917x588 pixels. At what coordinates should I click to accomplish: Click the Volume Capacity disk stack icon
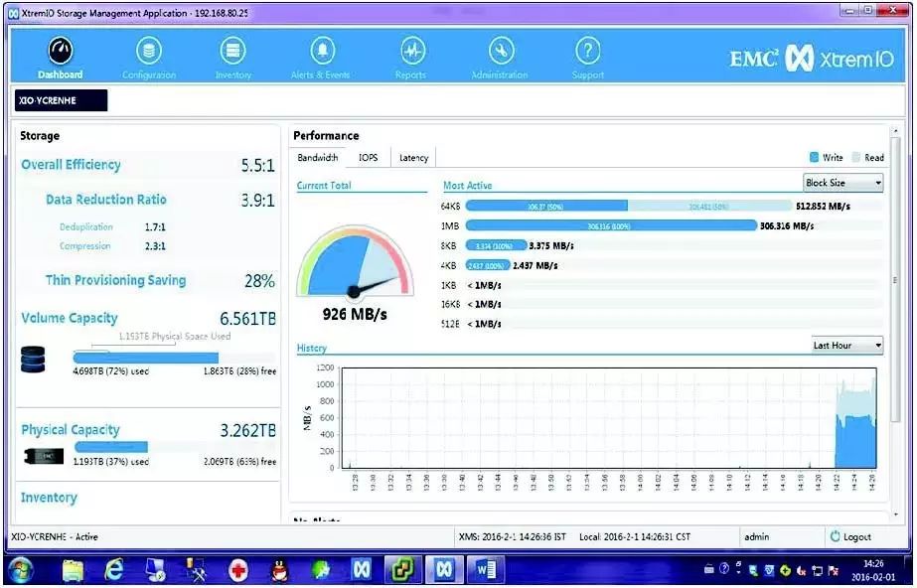pos(33,360)
